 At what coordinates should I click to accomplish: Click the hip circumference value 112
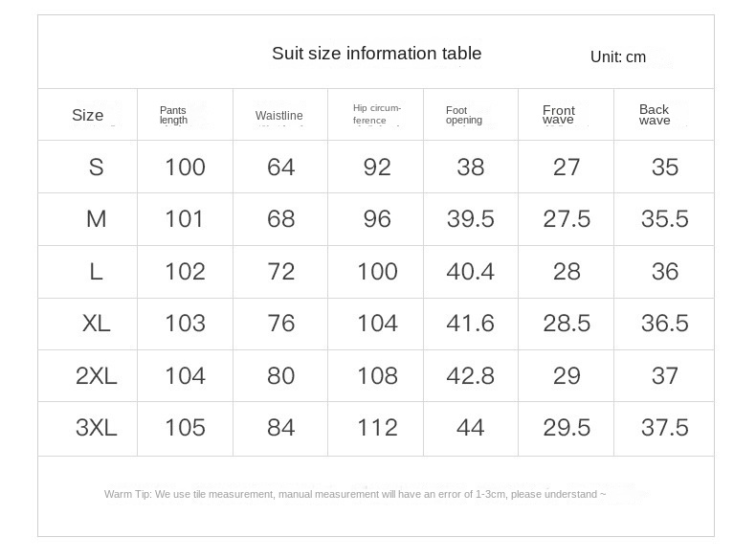(376, 427)
